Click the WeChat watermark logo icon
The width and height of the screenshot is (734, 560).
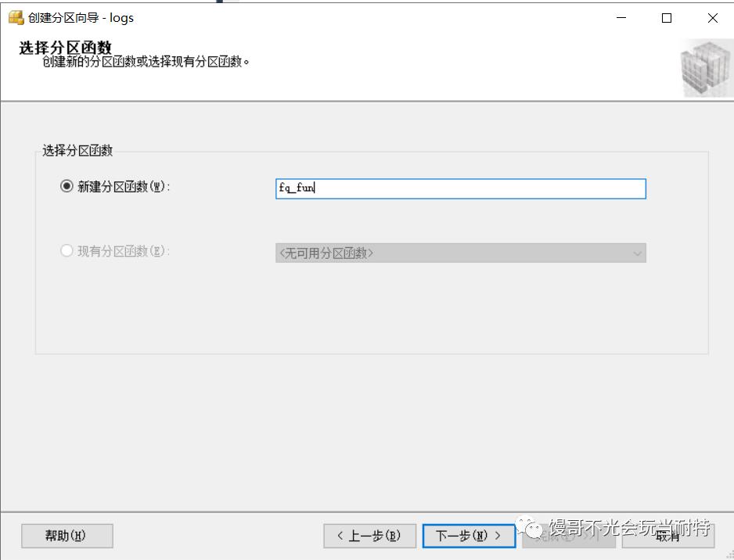click(x=534, y=529)
